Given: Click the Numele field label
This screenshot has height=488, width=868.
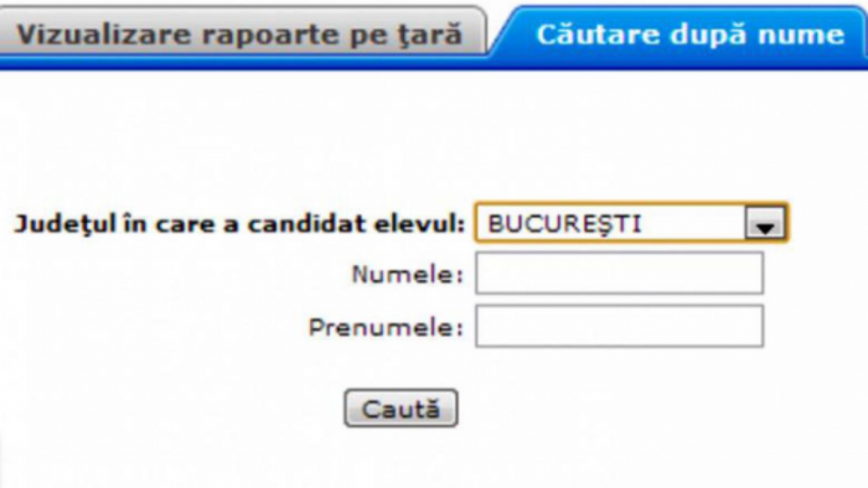Looking at the screenshot, I should click(x=407, y=274).
